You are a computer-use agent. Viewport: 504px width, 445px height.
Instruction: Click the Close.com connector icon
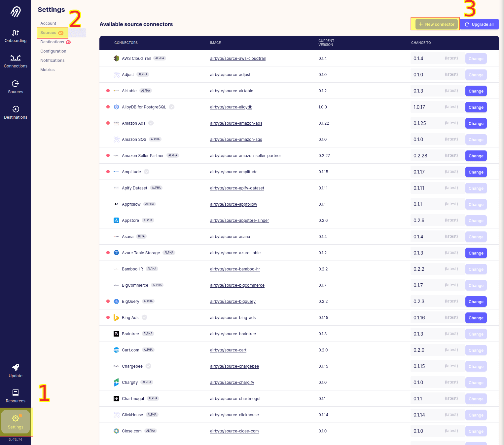click(x=116, y=431)
